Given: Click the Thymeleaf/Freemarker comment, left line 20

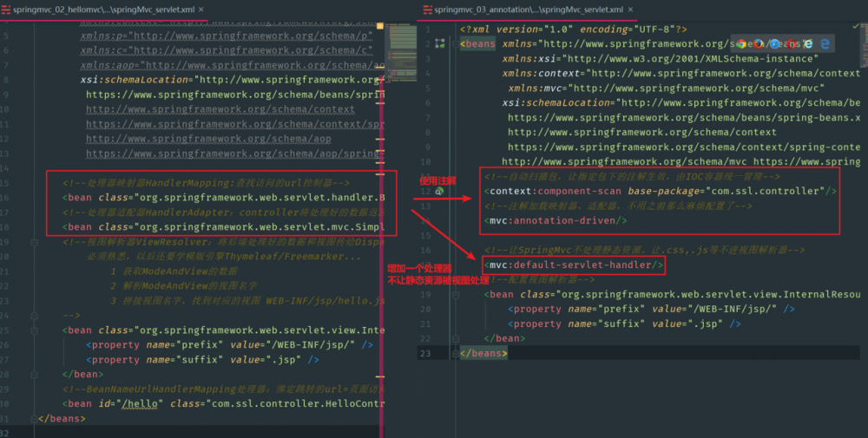Looking at the screenshot, I should (224, 257).
